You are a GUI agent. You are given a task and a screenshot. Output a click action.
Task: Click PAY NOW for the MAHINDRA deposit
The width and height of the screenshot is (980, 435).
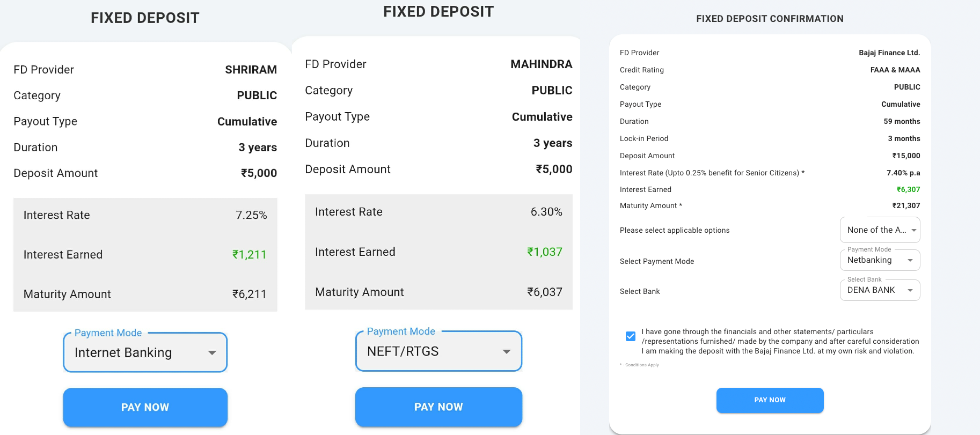coord(438,407)
